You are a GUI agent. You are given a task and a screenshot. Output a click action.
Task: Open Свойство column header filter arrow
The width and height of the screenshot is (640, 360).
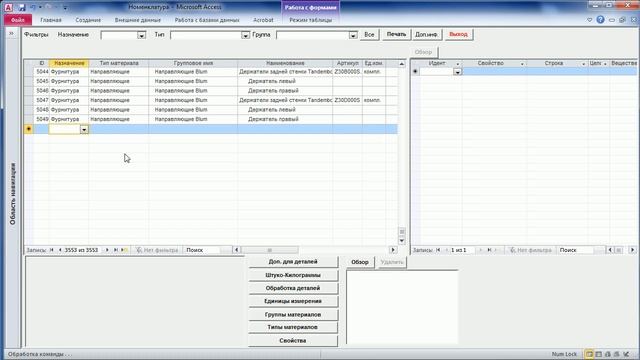[x=522, y=64]
